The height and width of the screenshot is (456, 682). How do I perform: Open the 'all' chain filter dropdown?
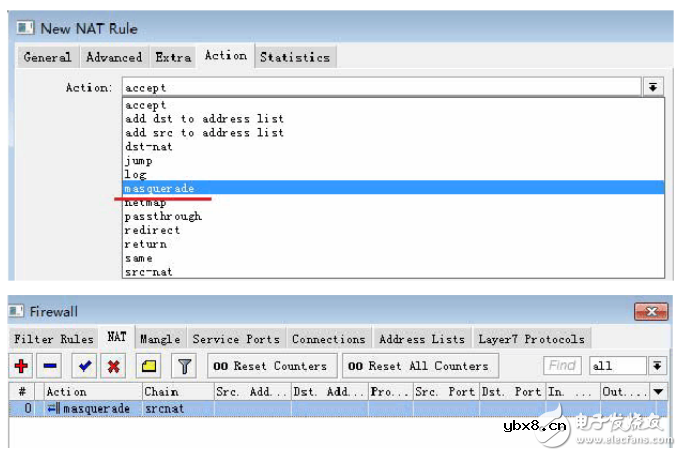(657, 366)
